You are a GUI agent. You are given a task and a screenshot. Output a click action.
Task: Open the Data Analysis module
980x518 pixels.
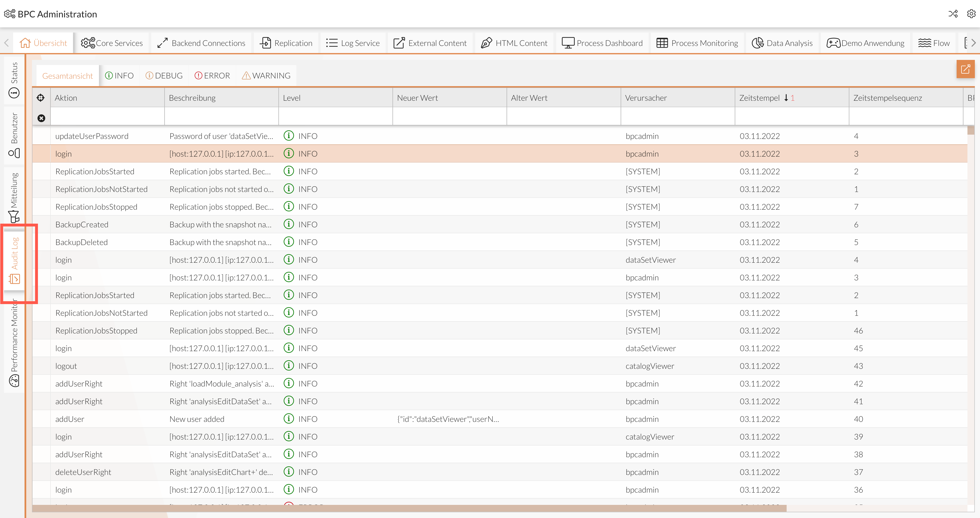pos(782,43)
